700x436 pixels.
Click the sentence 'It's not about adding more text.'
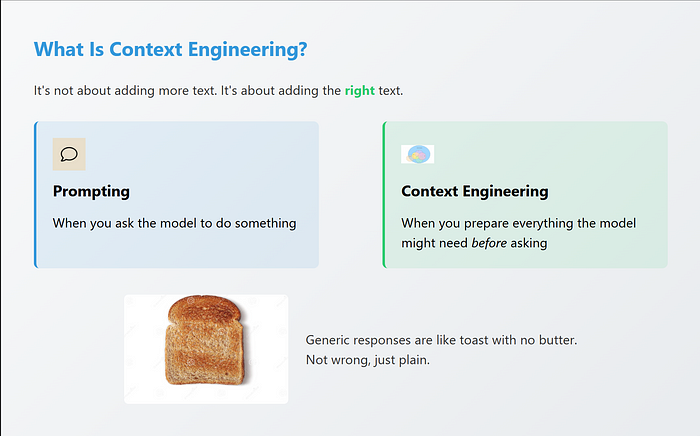click(x=125, y=91)
